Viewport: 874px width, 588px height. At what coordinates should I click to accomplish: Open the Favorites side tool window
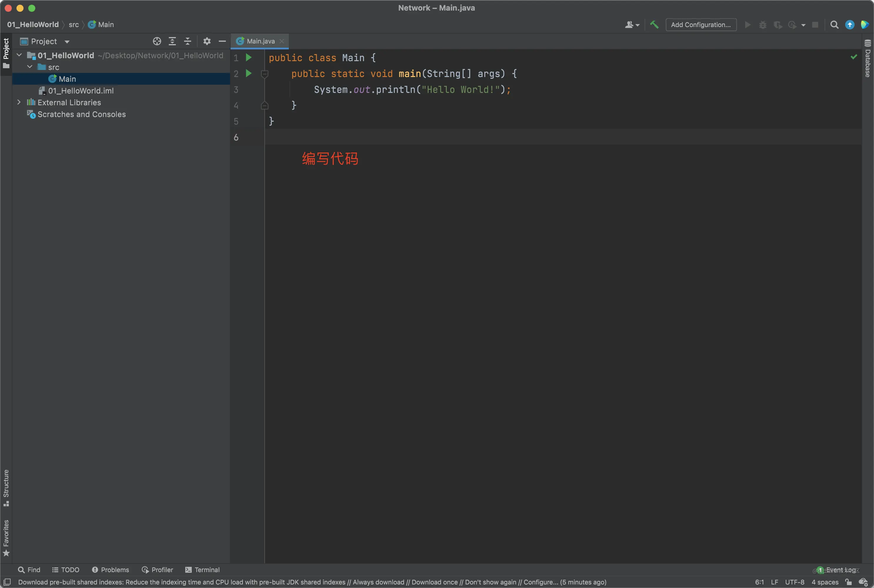[6, 537]
